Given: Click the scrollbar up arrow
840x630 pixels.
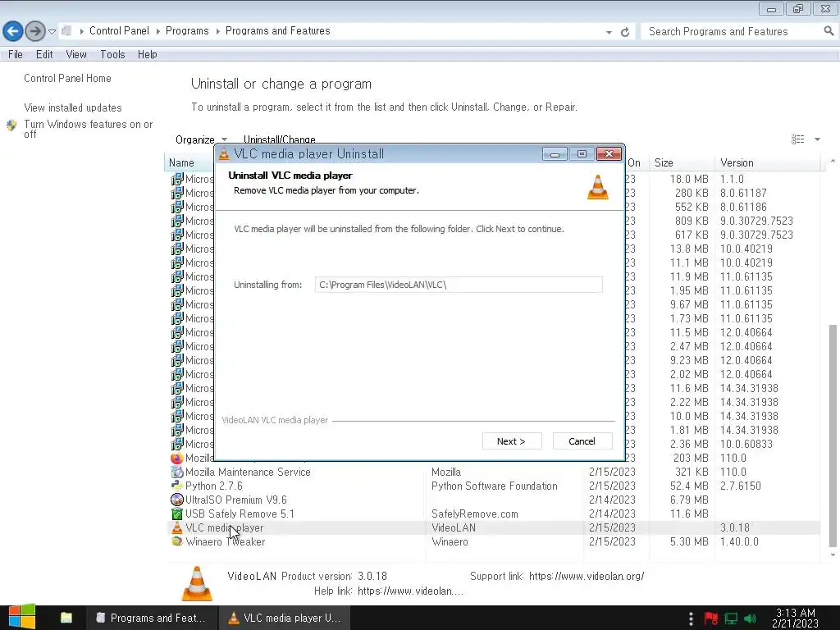Looking at the screenshot, I should pos(833,161).
